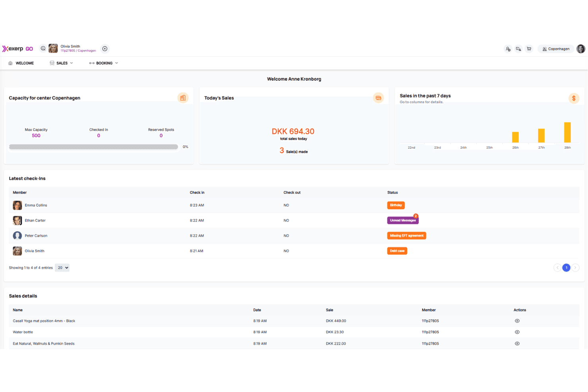View details for Water bottle sale
Viewport: 588px width, 392px height.
(x=517, y=332)
